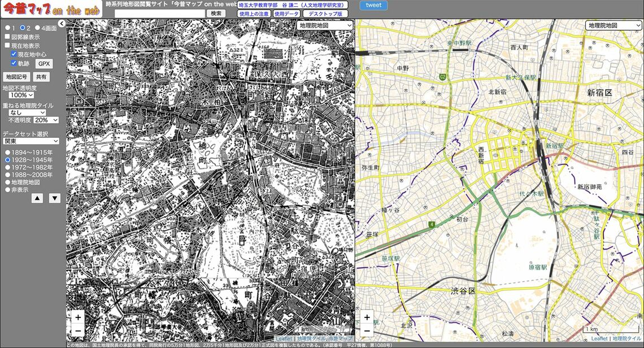Select 1-screen layout radio
The width and height of the screenshot is (644, 348).
point(7,28)
